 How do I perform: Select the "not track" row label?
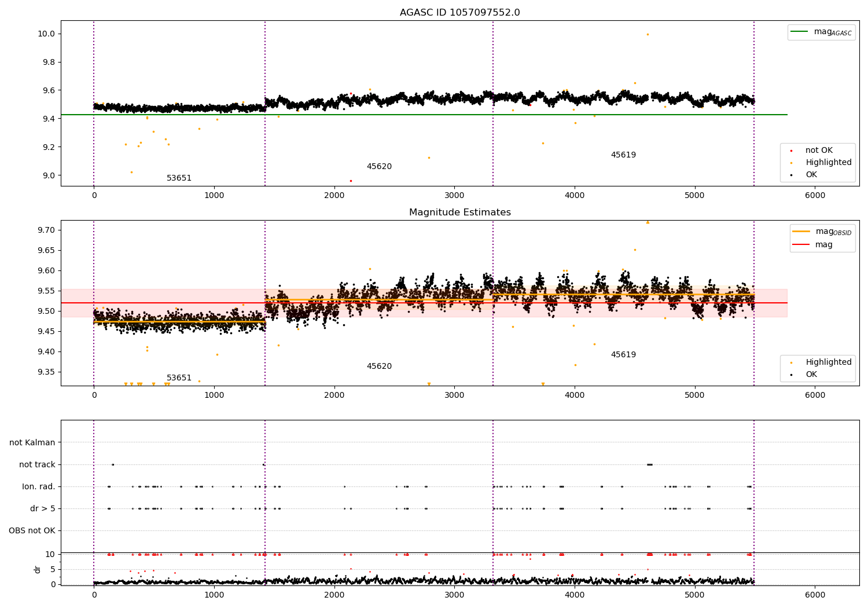pyautogui.click(x=37, y=464)
